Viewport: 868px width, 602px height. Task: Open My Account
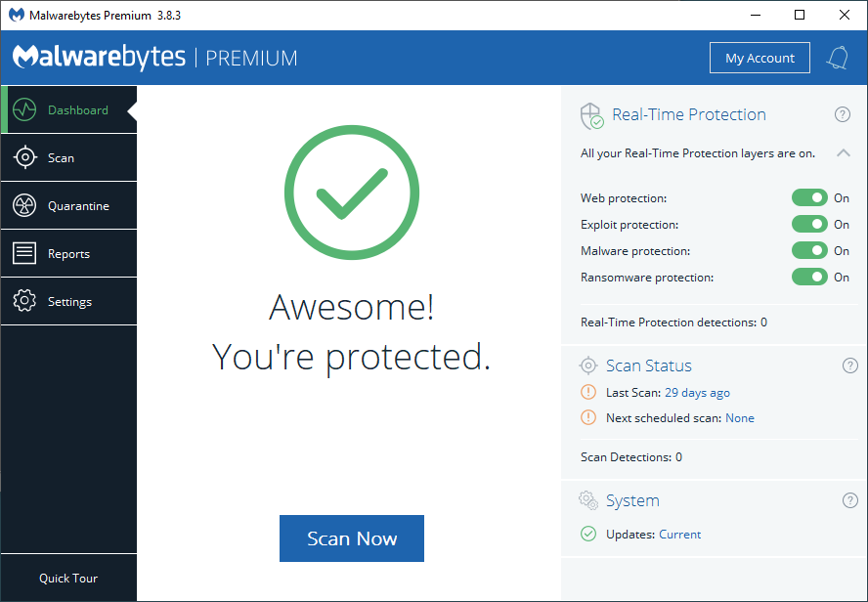point(759,58)
